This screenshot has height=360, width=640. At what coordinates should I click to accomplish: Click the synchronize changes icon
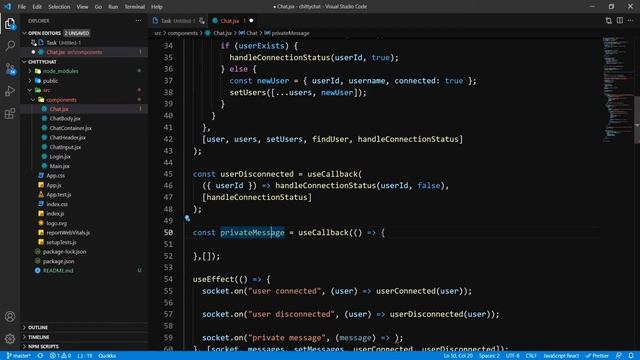point(40,356)
